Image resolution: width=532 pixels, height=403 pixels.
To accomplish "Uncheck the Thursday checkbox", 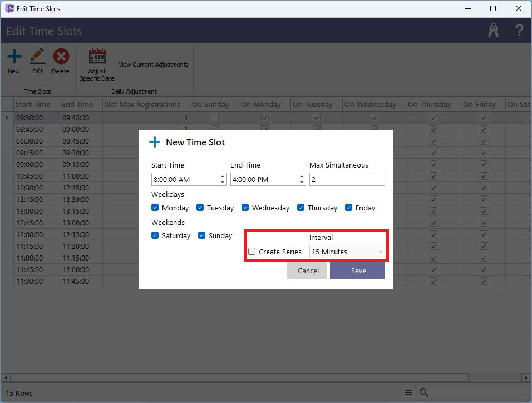I will tap(301, 208).
